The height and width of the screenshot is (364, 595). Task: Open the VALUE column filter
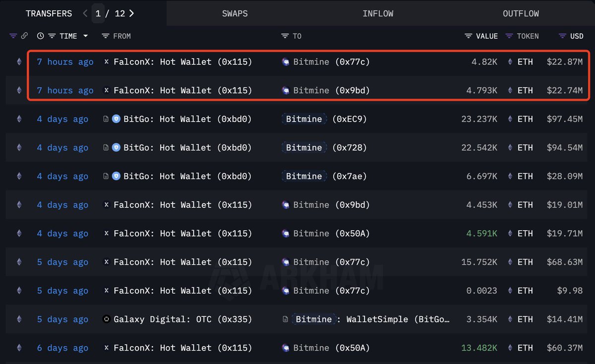(469, 36)
